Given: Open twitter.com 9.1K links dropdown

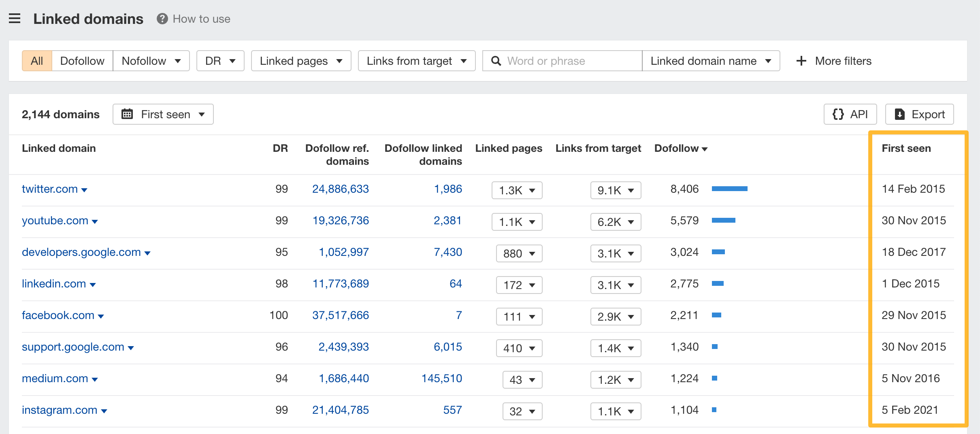Looking at the screenshot, I should tap(616, 190).
